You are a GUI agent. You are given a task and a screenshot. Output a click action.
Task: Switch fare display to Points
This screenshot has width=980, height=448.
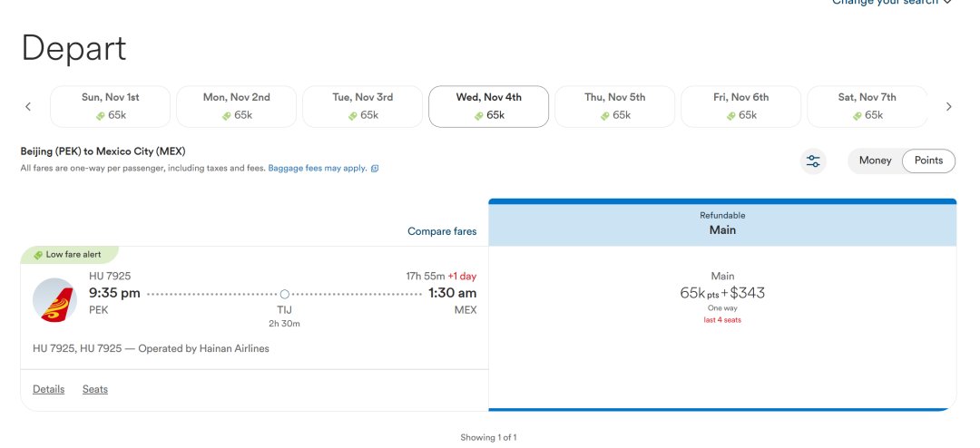click(928, 161)
